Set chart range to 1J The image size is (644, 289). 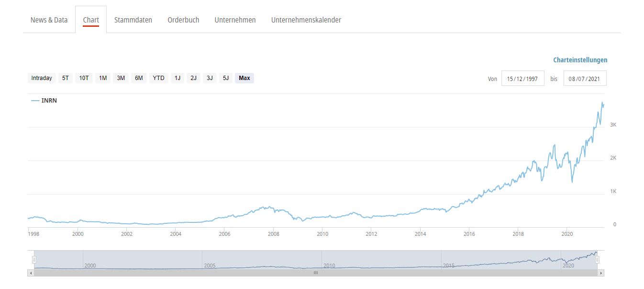pos(178,78)
